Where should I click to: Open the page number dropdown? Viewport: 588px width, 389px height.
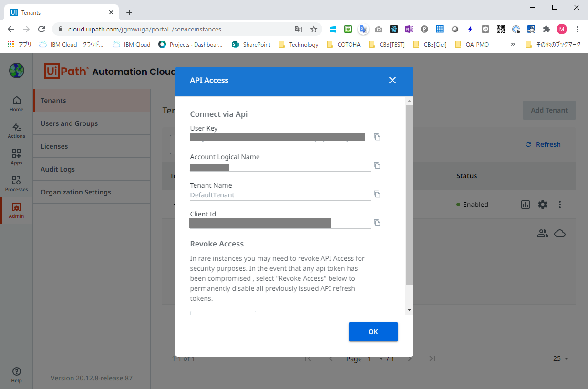coord(381,358)
